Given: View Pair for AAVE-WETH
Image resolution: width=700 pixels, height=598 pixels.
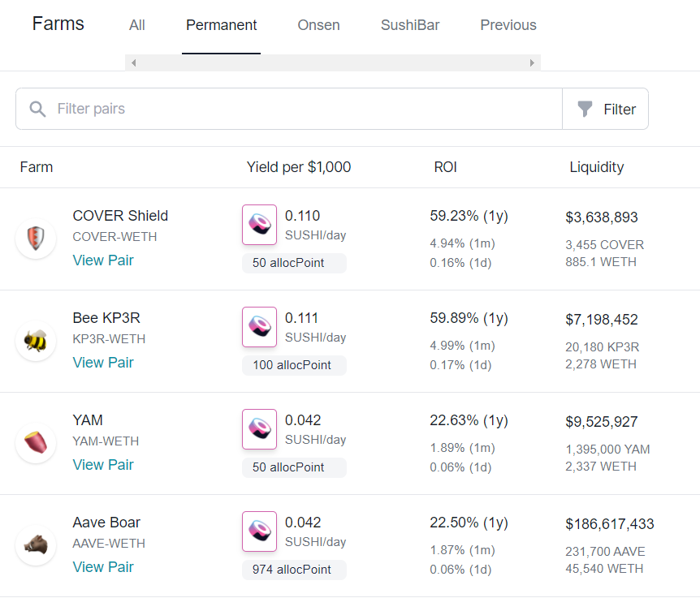Looking at the screenshot, I should tap(103, 567).
